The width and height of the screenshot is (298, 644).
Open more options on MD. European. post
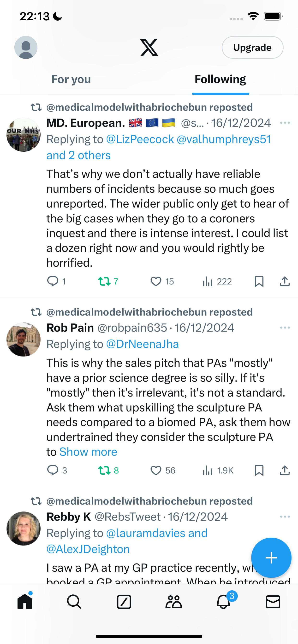pos(285,123)
